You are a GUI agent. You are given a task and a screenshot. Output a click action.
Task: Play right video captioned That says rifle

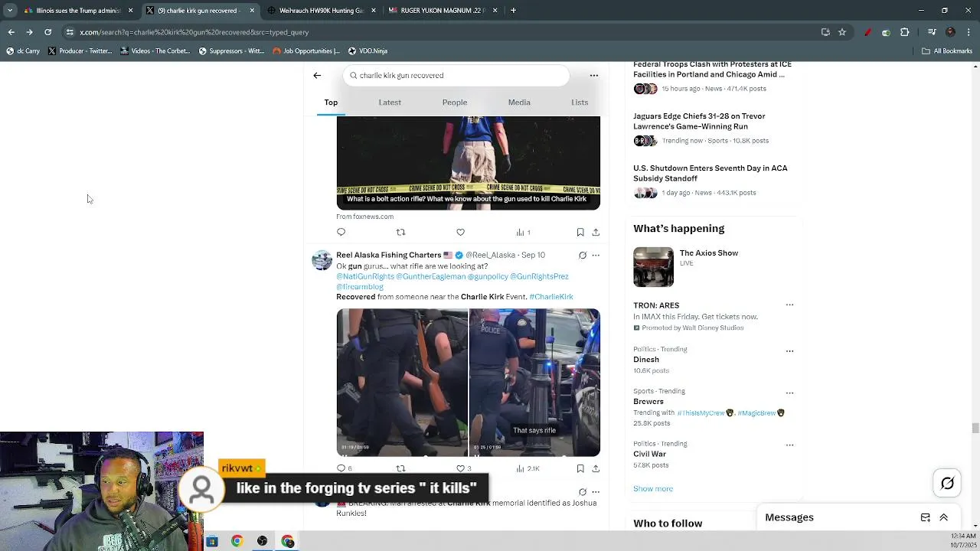[x=534, y=383]
